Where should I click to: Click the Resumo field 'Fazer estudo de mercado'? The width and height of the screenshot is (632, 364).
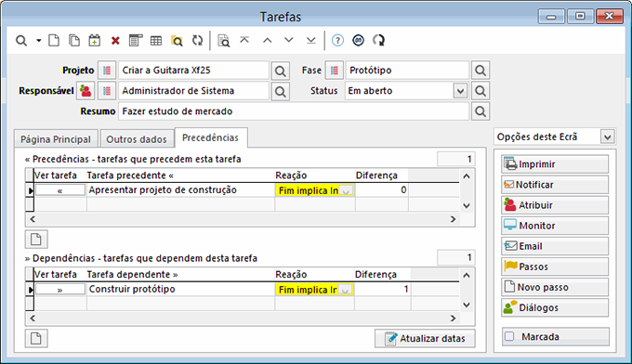coord(294,111)
